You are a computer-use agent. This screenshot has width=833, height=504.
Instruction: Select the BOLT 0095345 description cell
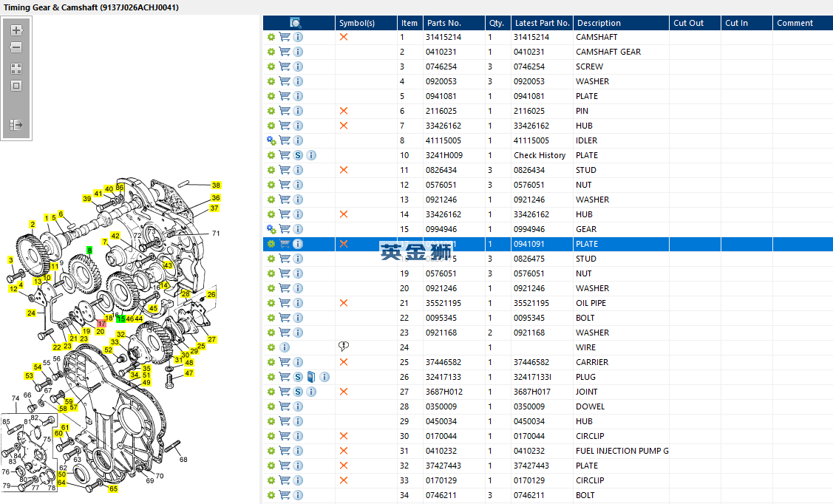point(621,318)
